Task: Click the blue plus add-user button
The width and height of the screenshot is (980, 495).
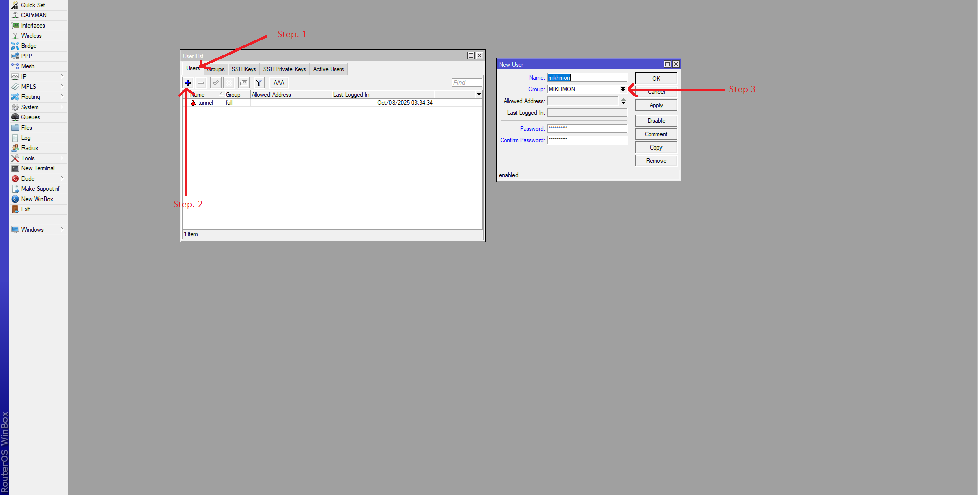Action: pyautogui.click(x=188, y=83)
